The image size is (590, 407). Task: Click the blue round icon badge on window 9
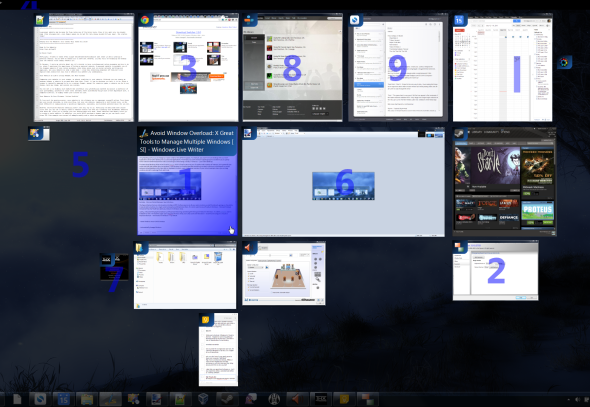(354, 20)
